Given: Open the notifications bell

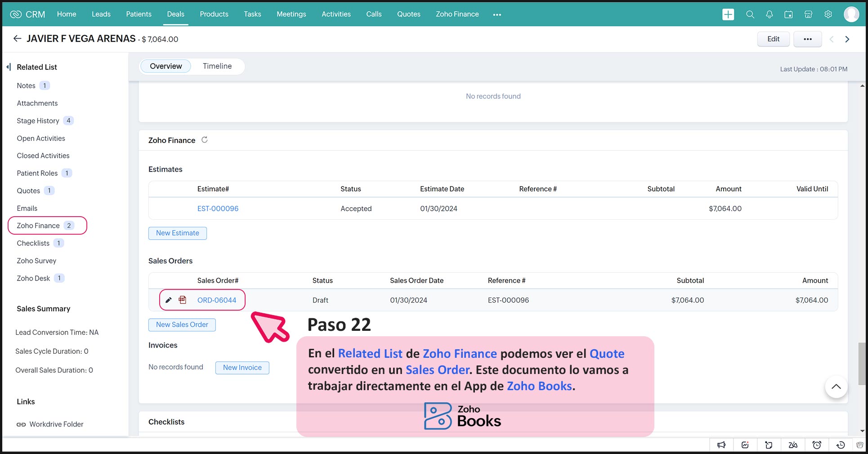Looking at the screenshot, I should click(769, 14).
